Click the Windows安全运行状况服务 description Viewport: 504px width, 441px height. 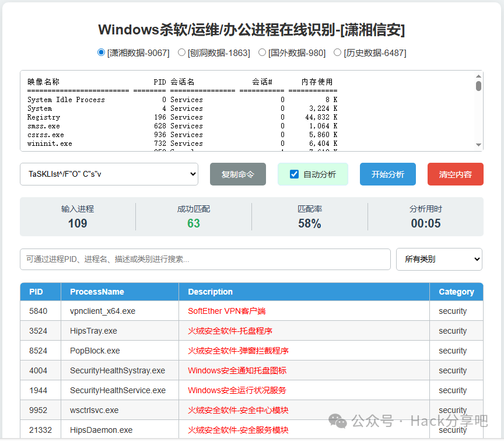237,390
